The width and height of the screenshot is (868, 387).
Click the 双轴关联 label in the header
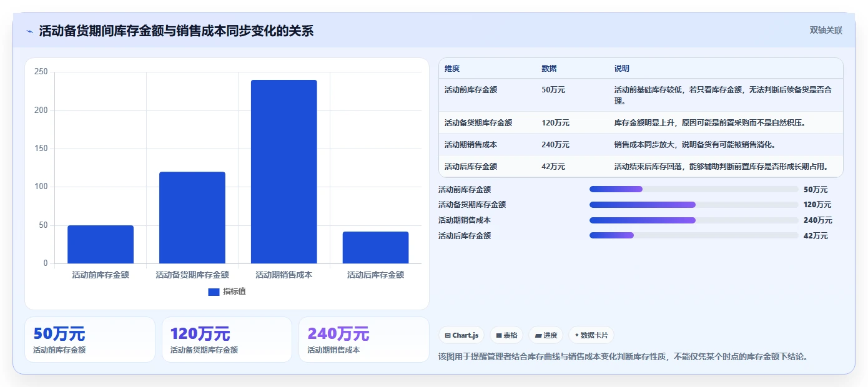[826, 31]
